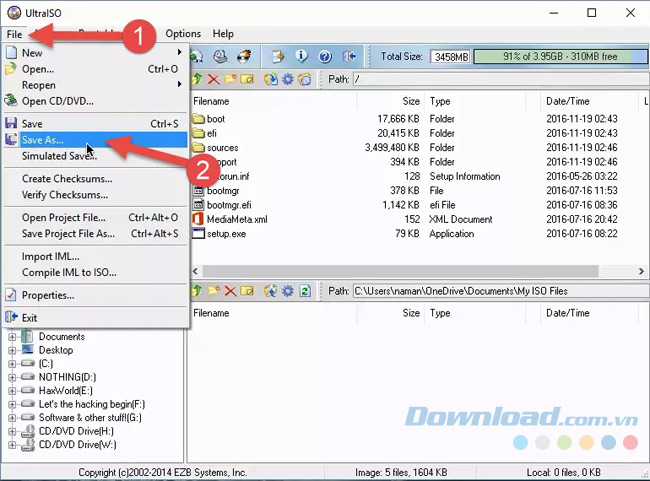Open the Options menu
Image resolution: width=650 pixels, height=481 pixels.
point(183,34)
